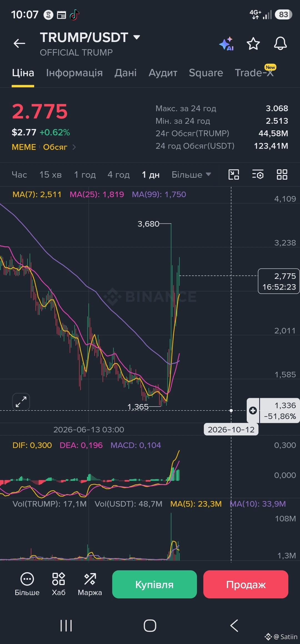
Task: Tap the 24г Обсяг(TRUMP) value 44,58M
Action: tap(273, 133)
